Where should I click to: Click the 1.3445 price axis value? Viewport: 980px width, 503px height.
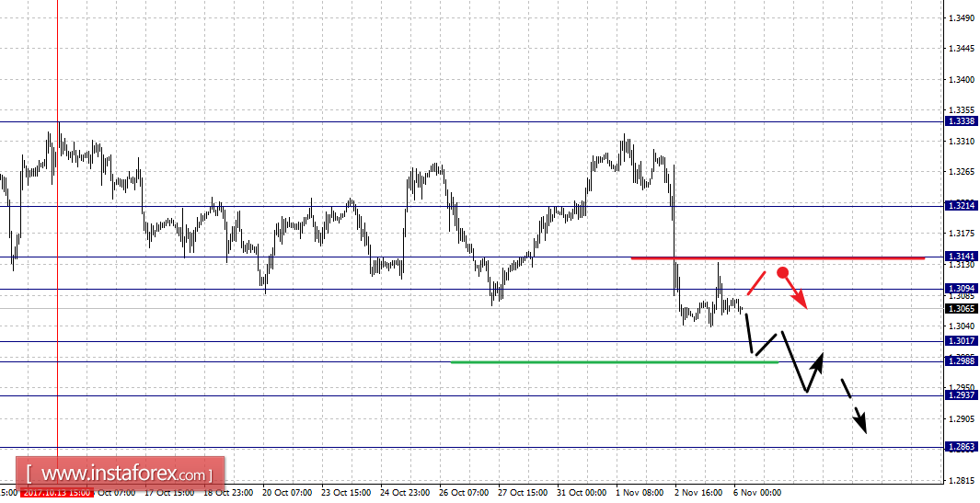click(962, 49)
